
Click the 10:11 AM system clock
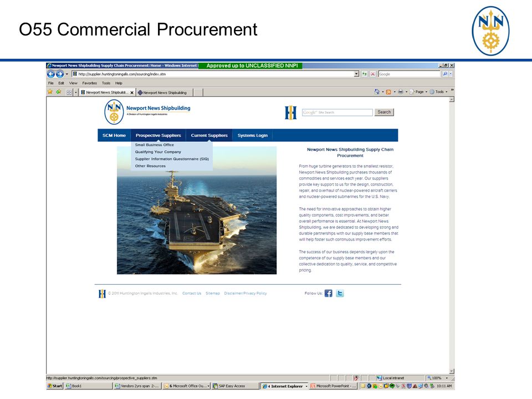coord(444,386)
